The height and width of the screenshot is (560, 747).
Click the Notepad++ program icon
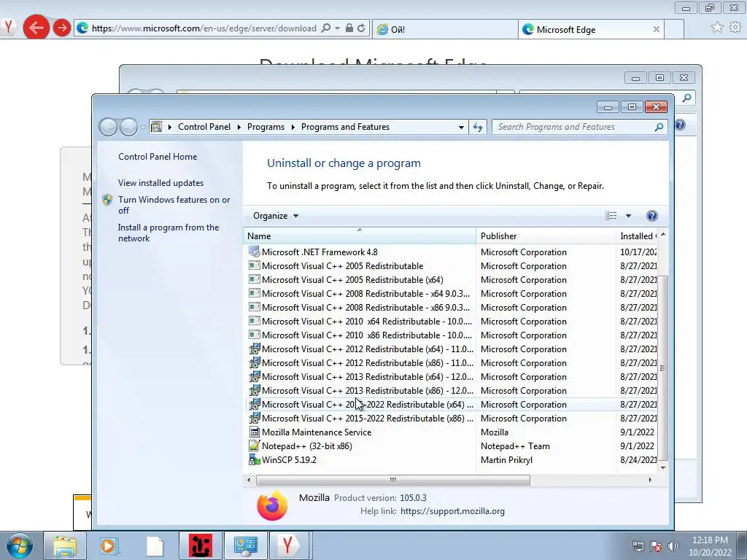coord(255,446)
